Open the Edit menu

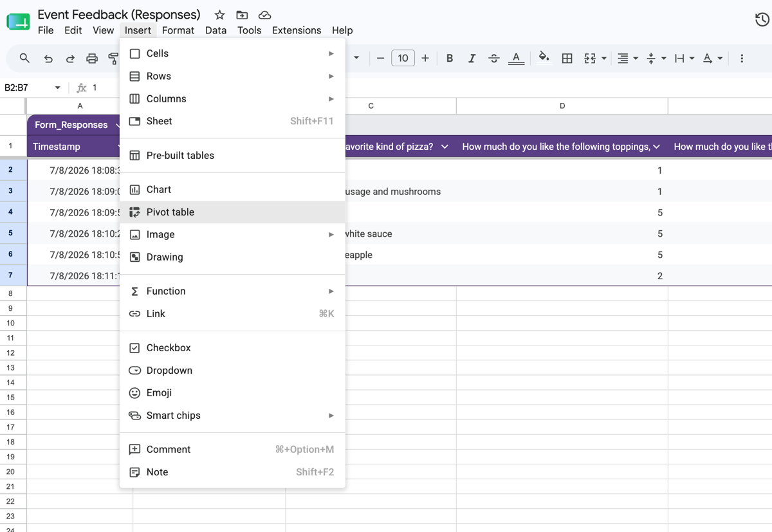click(x=73, y=30)
